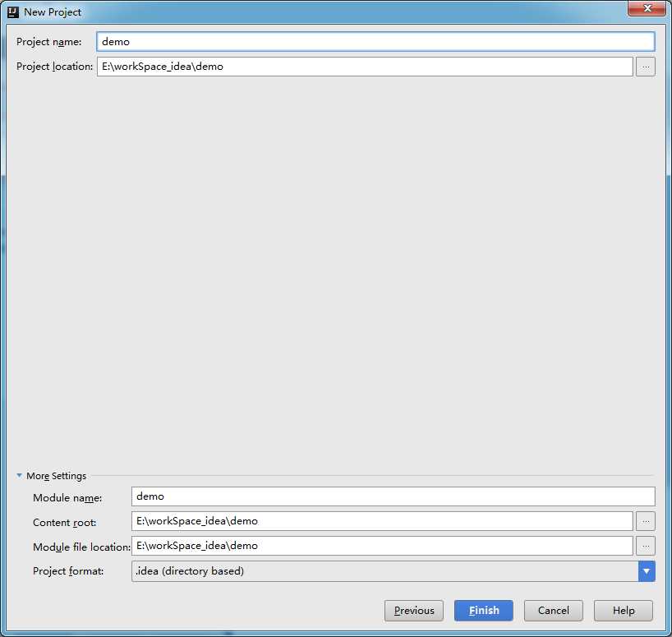Click the Project location label

pyautogui.click(x=54, y=67)
